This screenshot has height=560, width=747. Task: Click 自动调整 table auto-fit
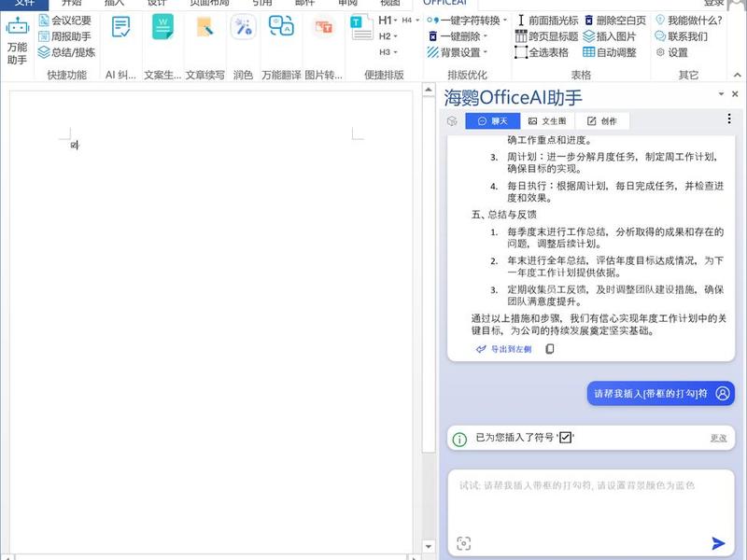pos(610,52)
